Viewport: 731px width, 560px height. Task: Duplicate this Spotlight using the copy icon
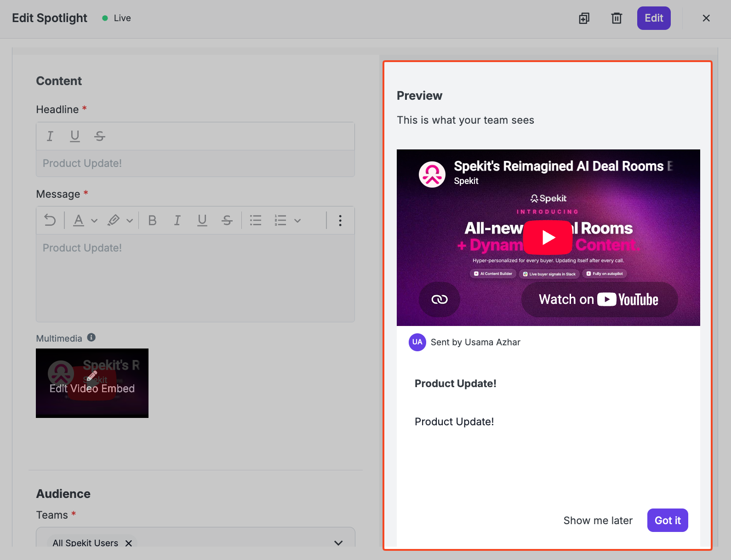584,18
